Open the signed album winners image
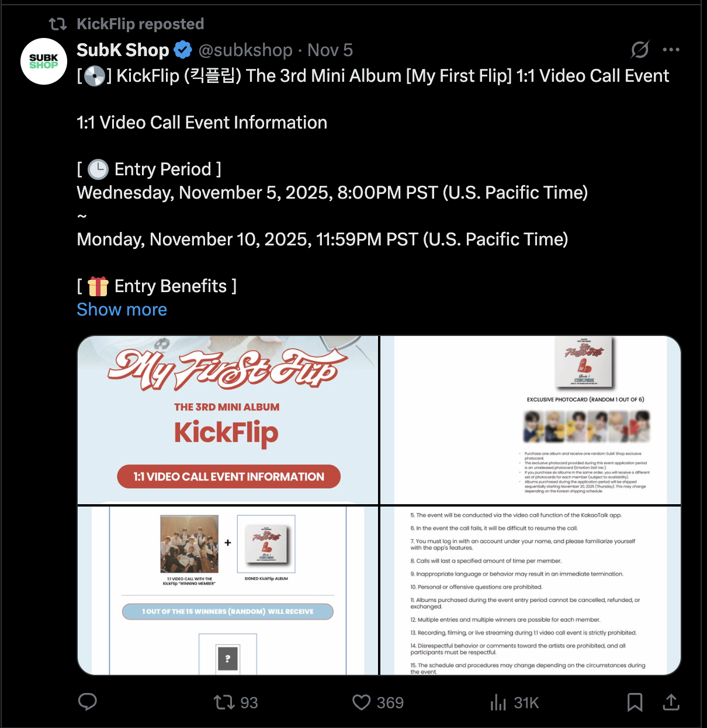Screen dimensions: 707x728 [228, 591]
